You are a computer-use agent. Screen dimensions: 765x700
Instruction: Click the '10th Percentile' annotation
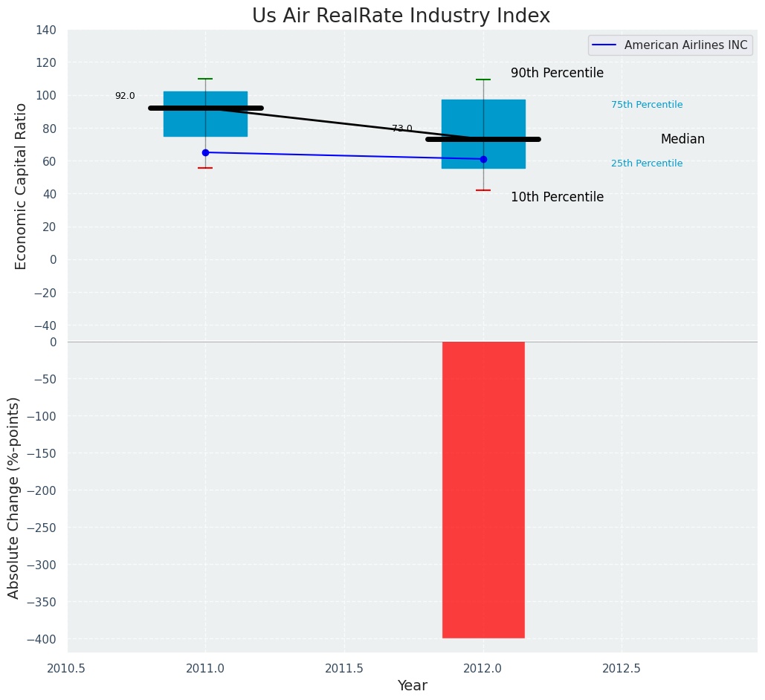557,198
